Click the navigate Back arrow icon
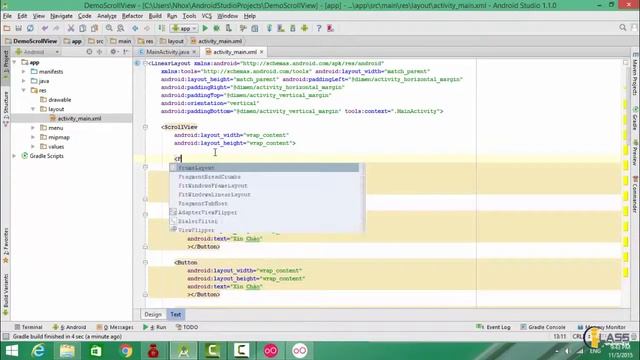The height and width of the screenshot is (360, 640). [135, 28]
